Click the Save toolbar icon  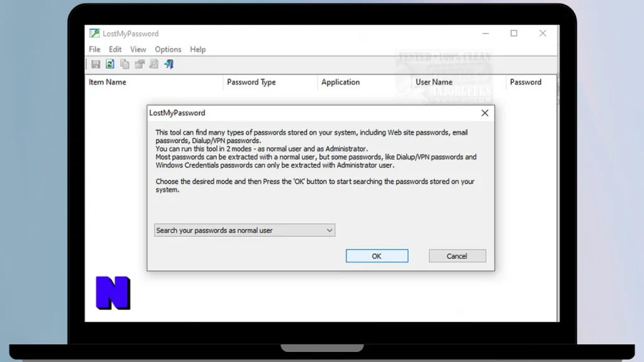point(96,64)
